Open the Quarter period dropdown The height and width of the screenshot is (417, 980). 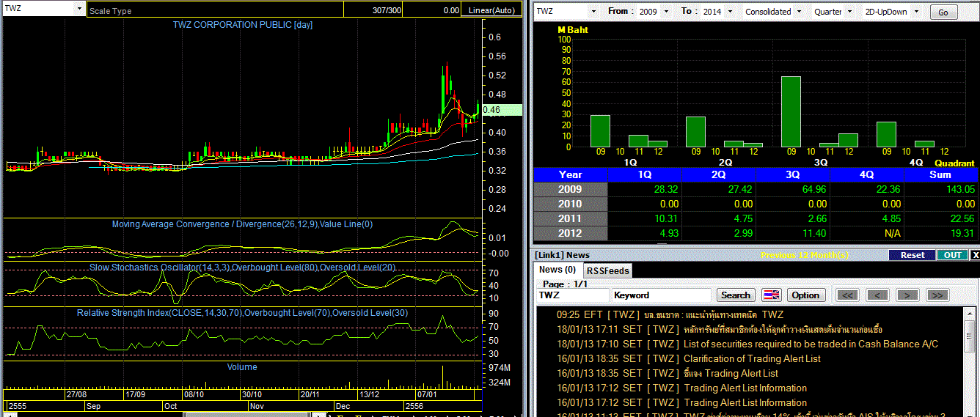(x=849, y=12)
